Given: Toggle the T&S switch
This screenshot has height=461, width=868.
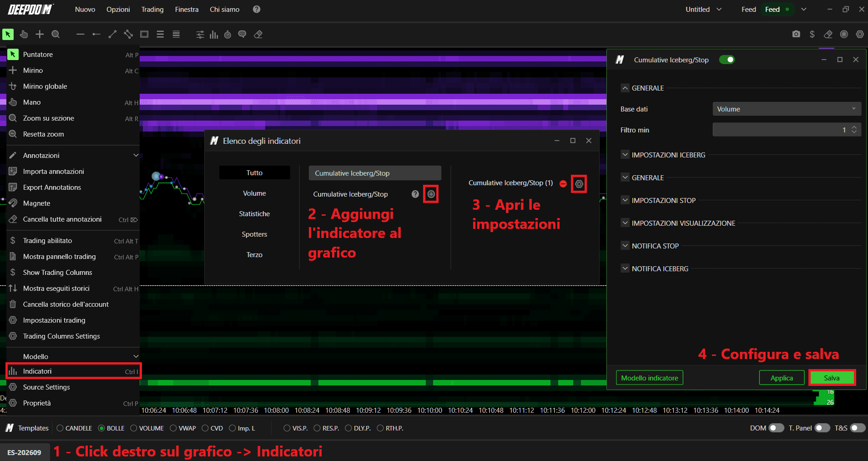Looking at the screenshot, I should 858,428.
